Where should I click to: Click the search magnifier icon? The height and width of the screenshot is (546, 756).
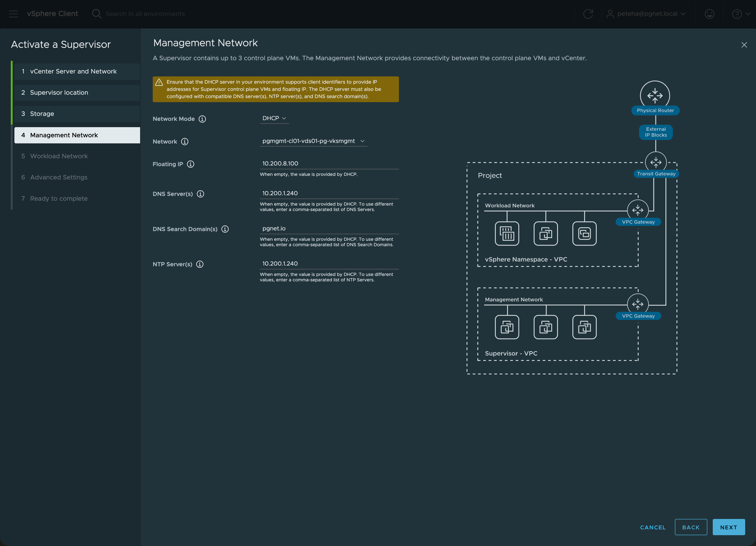coord(97,14)
